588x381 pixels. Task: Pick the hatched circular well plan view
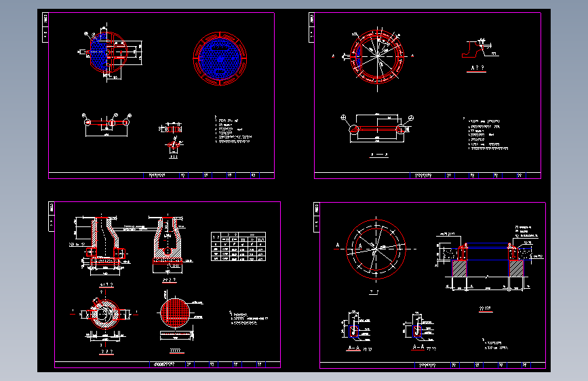tap(105, 315)
